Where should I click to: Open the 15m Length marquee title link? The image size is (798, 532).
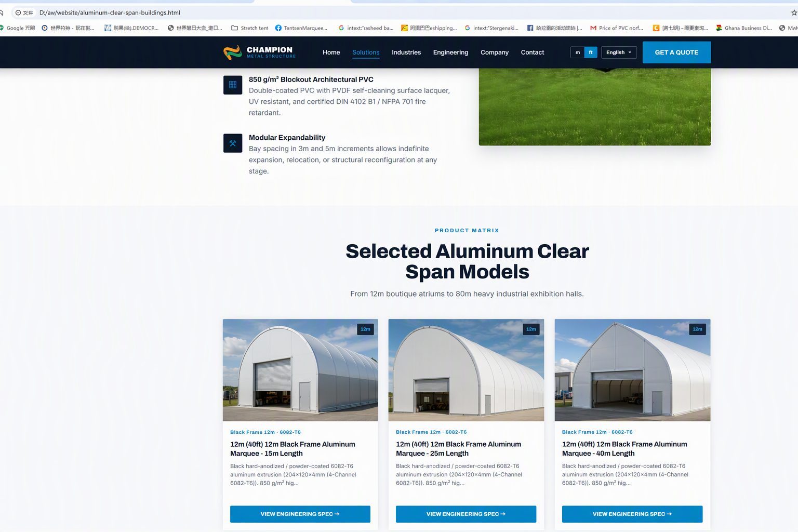pyautogui.click(x=292, y=449)
